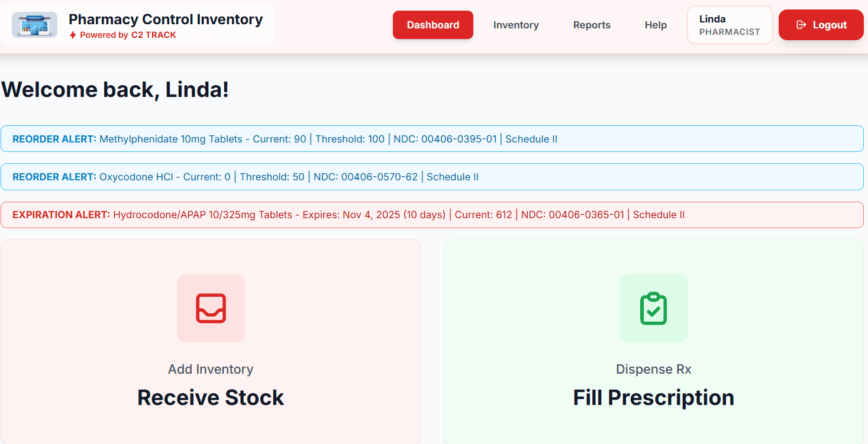The height and width of the screenshot is (444, 868).
Task: Click the Pharmacy Control Inventory title
Action: point(166,19)
